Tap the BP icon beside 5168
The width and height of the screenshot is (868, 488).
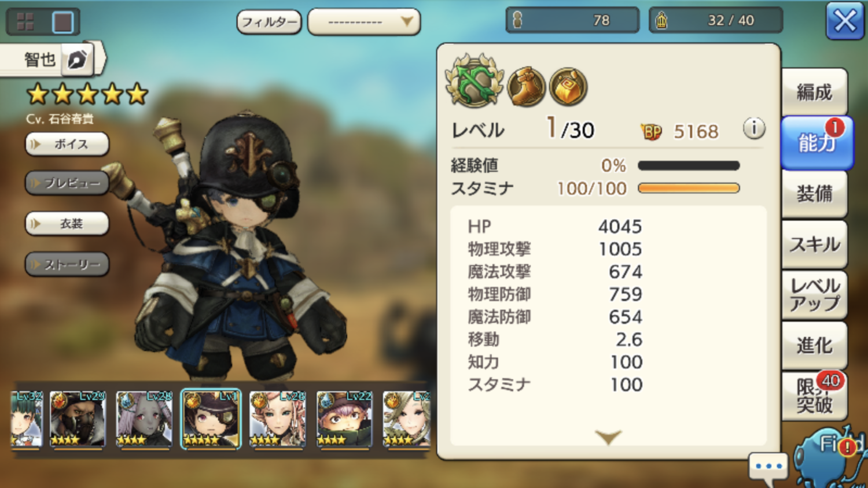(652, 132)
